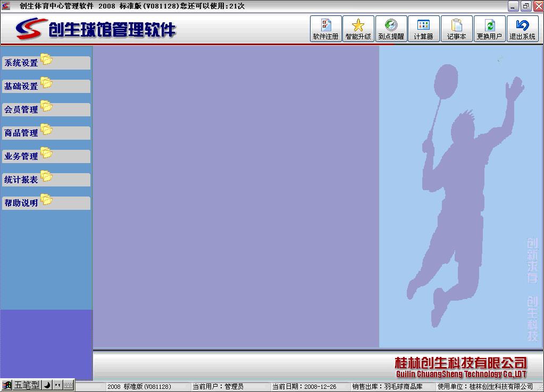Click the 销售出库 status bar field
This screenshot has width=544, height=392.
point(387,387)
